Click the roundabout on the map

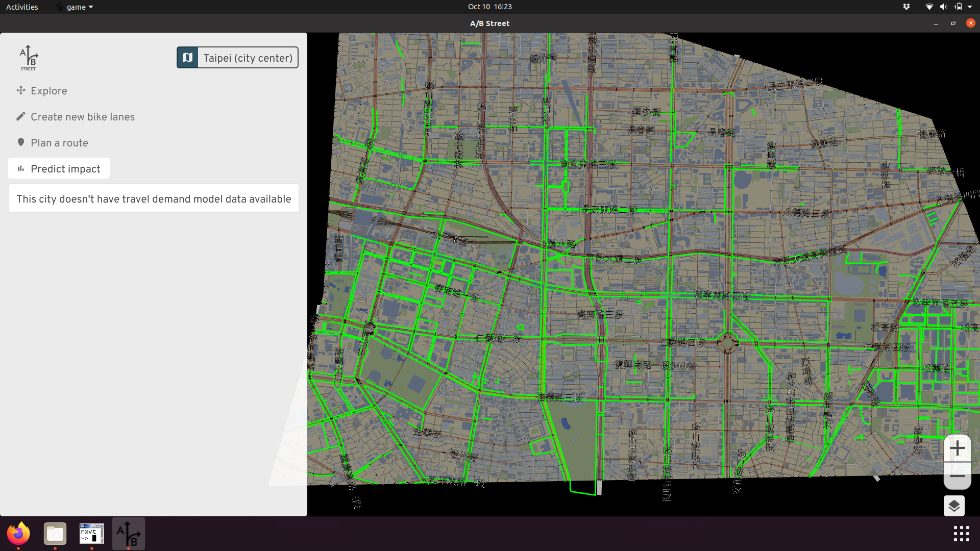pos(727,343)
